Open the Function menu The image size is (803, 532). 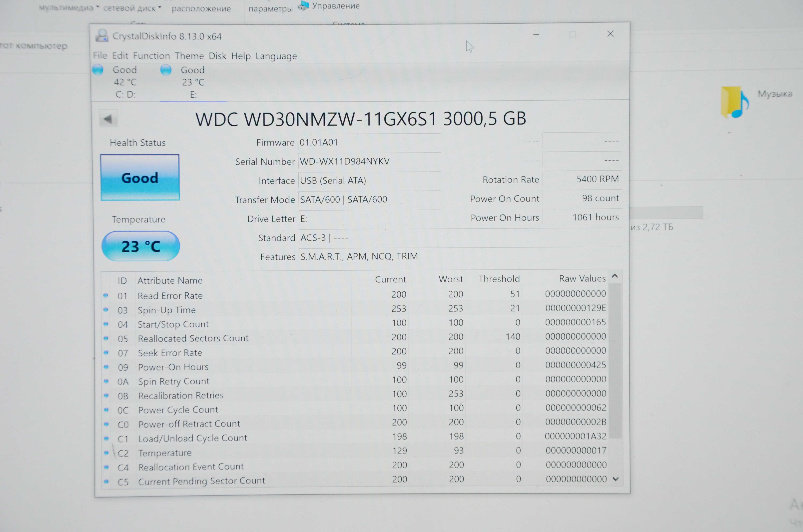pyautogui.click(x=152, y=56)
